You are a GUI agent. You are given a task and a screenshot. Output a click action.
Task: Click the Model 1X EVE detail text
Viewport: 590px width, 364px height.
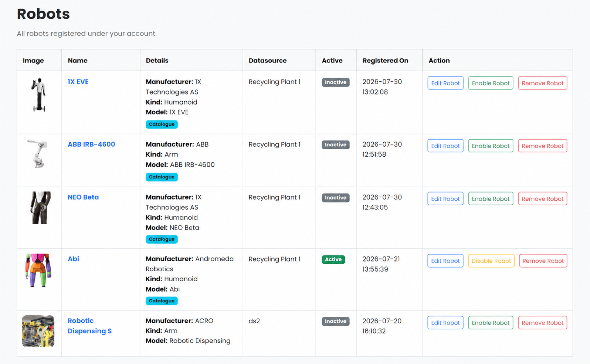click(x=167, y=112)
